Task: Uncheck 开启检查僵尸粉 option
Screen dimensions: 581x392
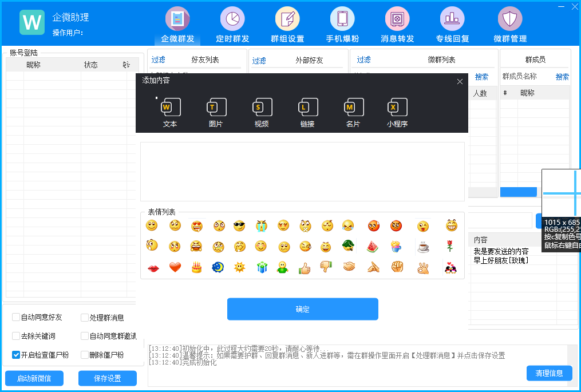Action: (16, 355)
